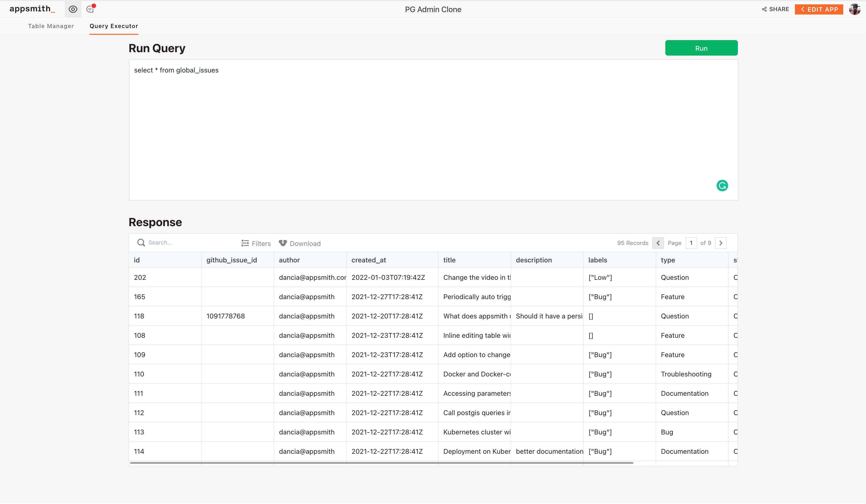Click the table horizontal scrollbar
This screenshot has height=504, width=866.
[382, 463]
